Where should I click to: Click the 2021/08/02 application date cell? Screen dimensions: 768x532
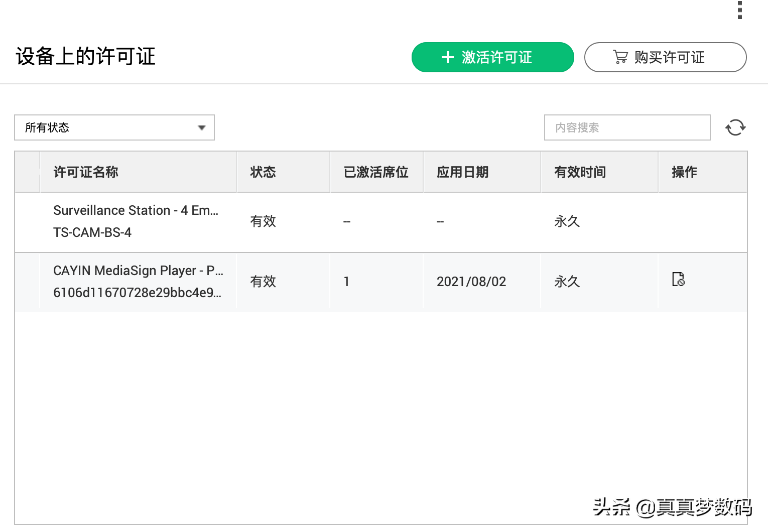(471, 282)
